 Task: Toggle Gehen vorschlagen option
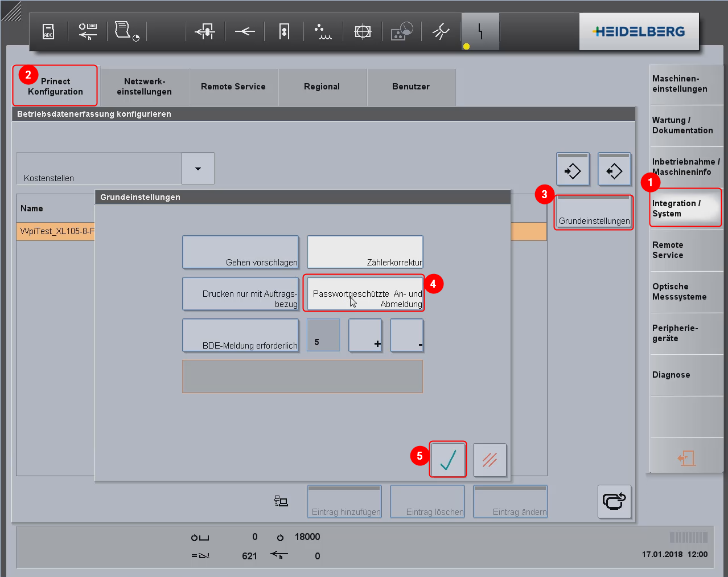[x=241, y=252]
